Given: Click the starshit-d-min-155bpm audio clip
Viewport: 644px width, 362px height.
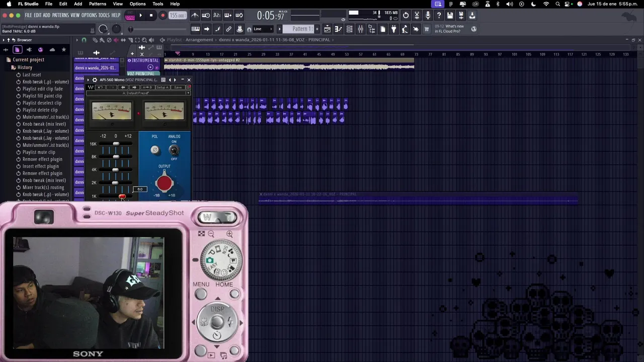Looking at the screenshot, I should (289, 63).
